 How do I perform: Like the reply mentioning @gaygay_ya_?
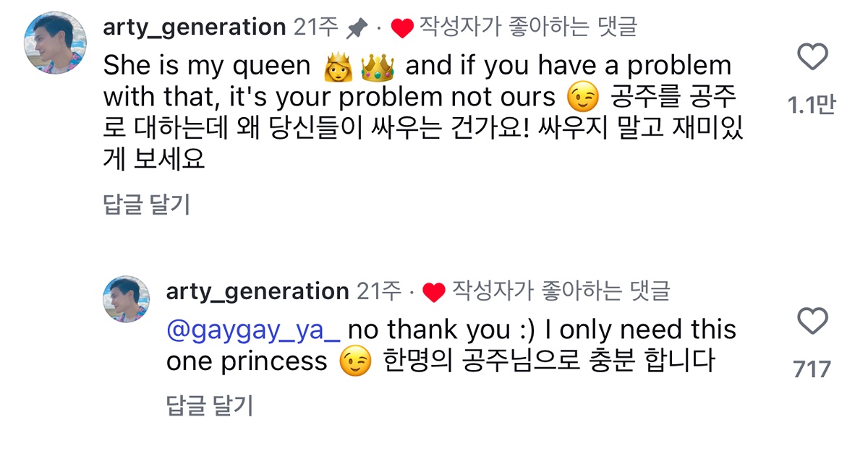tap(812, 321)
